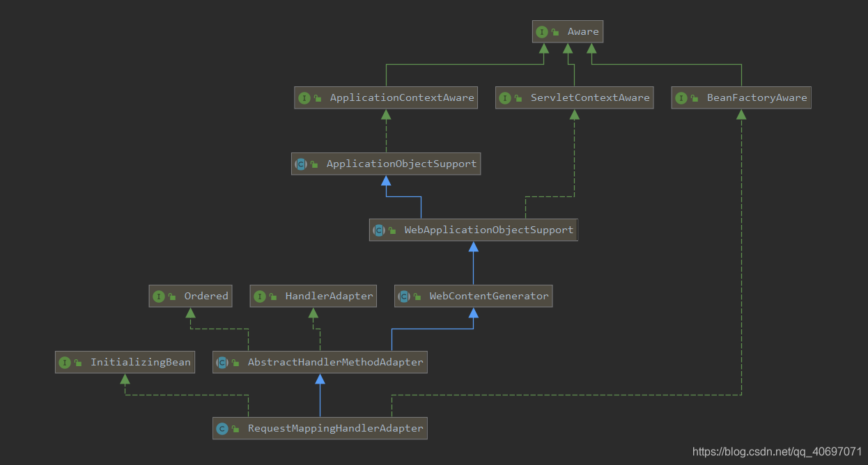
Task: Click the blue inheritance arrow into AbstractHandlerMethodAdapter
Action: (320, 379)
